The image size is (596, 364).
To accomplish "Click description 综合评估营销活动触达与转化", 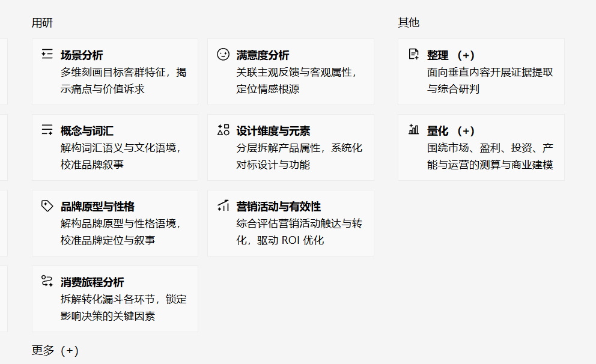I will (299, 232).
